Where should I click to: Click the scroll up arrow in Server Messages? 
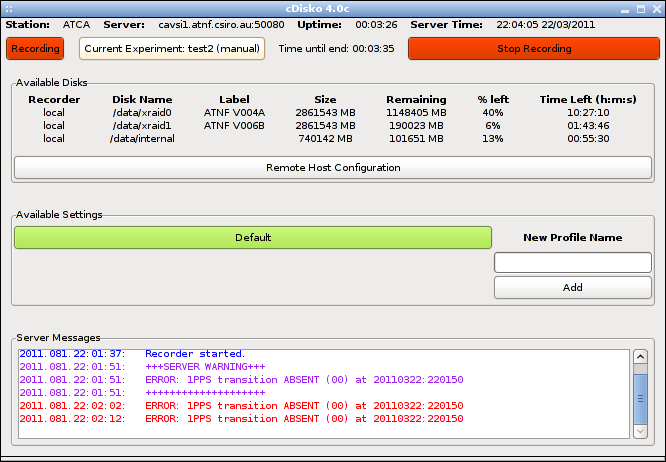click(640, 357)
